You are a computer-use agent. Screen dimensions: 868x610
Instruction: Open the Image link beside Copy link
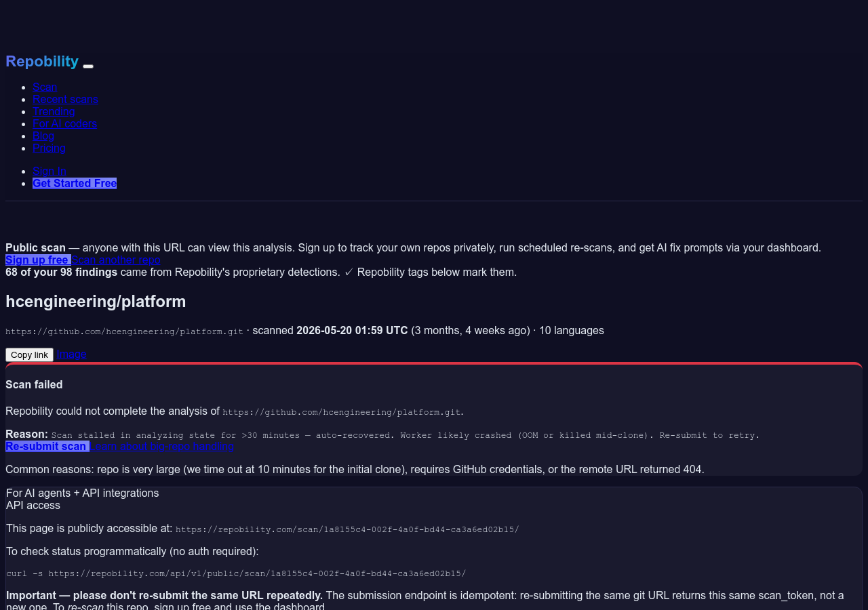click(71, 354)
